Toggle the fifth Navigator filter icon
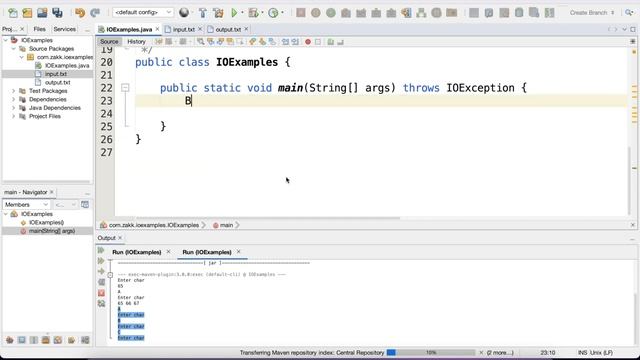640x360 pixels. click(58, 340)
